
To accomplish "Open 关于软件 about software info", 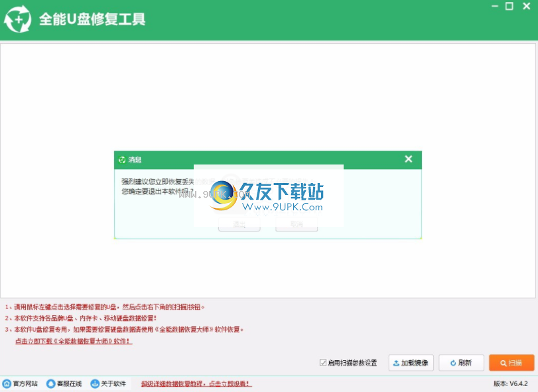I will pyautogui.click(x=108, y=383).
